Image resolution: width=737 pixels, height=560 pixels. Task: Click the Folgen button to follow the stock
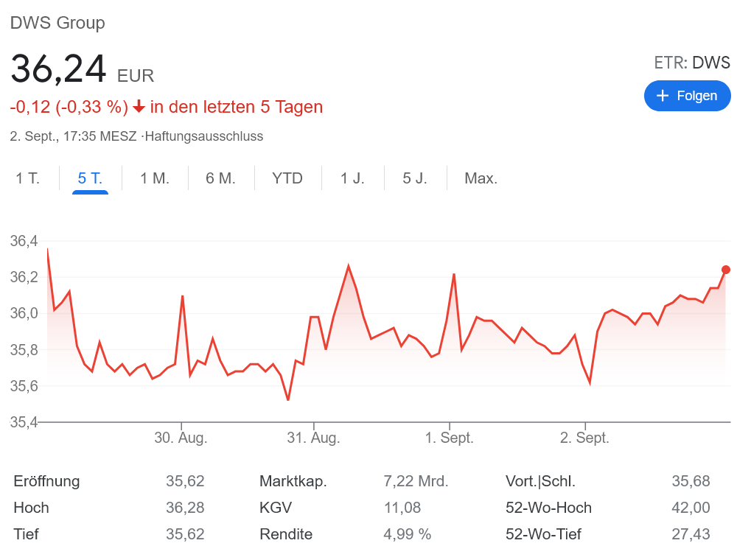pyautogui.click(x=687, y=96)
